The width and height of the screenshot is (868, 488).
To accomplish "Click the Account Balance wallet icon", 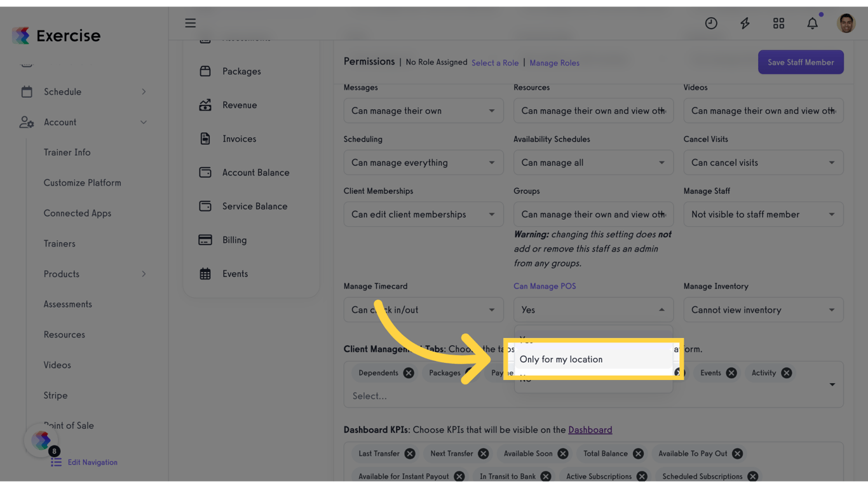I will click(205, 172).
